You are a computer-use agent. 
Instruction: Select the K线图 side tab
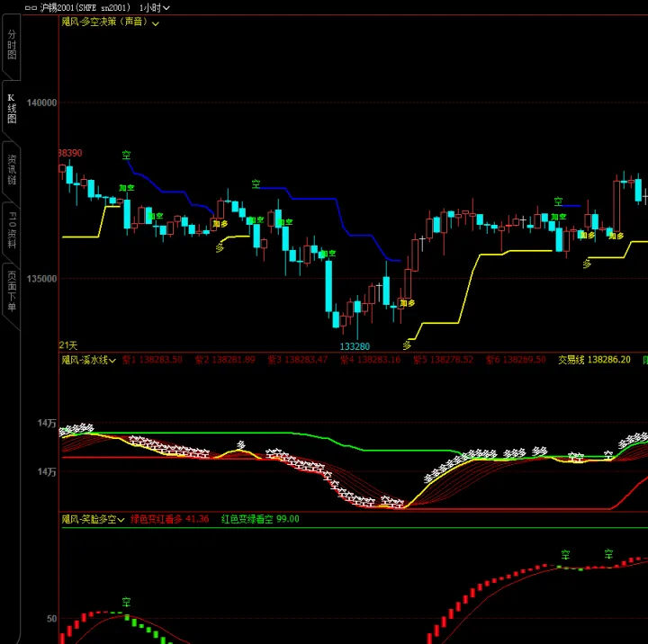tap(12, 108)
